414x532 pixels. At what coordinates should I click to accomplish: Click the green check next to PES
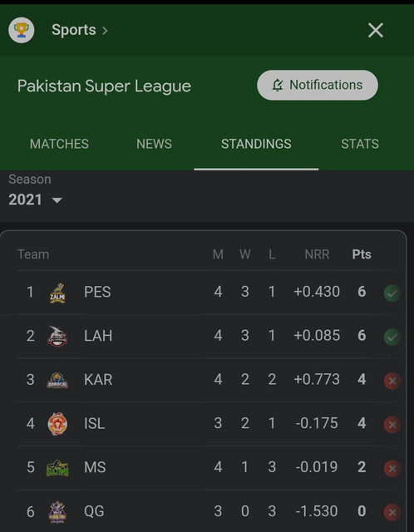[392, 293]
